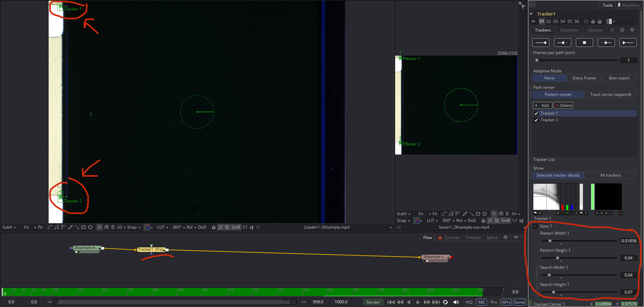Click the rectangle icon in left viewer toolbar
The width and height of the screenshot is (644, 307).
(x=84, y=227)
